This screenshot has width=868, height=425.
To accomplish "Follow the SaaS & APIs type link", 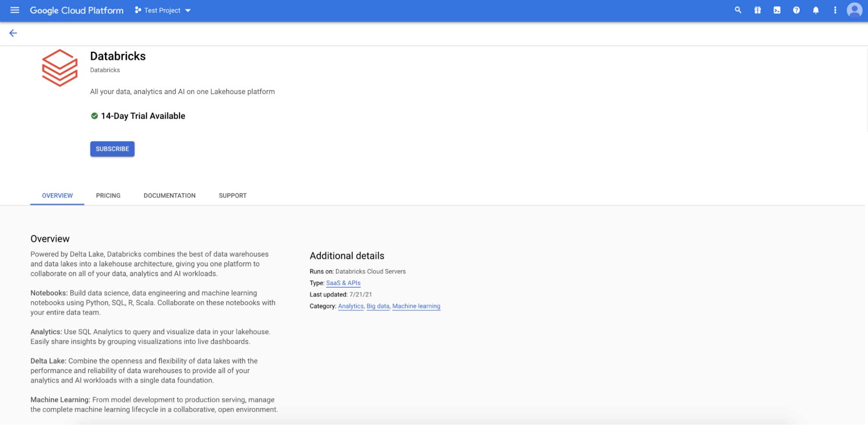I will pyautogui.click(x=343, y=283).
